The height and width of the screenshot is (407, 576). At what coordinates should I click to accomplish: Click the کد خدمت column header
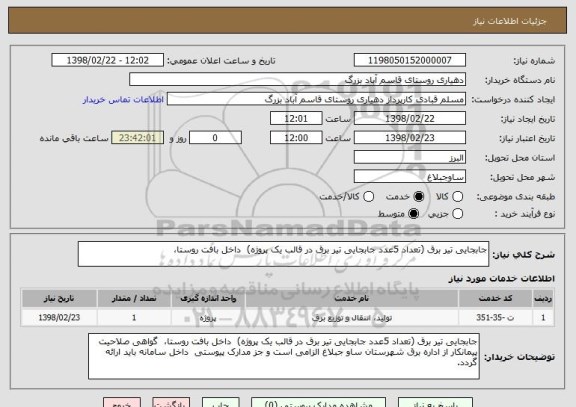pos(495,298)
